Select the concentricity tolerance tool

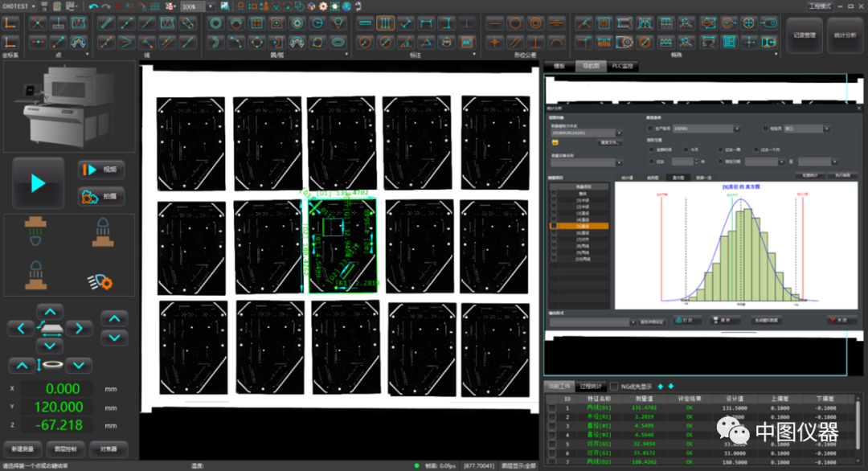pyautogui.click(x=534, y=23)
